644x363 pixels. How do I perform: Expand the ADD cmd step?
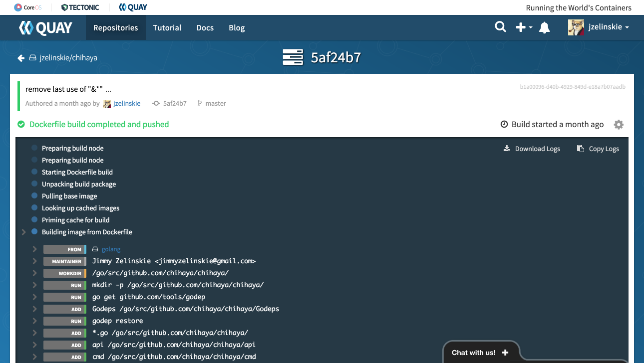34,357
